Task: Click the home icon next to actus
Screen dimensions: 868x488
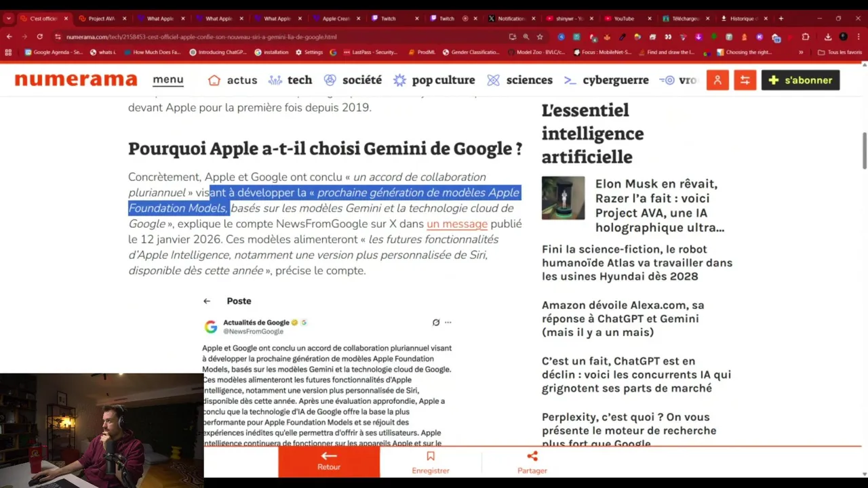Action: (x=214, y=80)
